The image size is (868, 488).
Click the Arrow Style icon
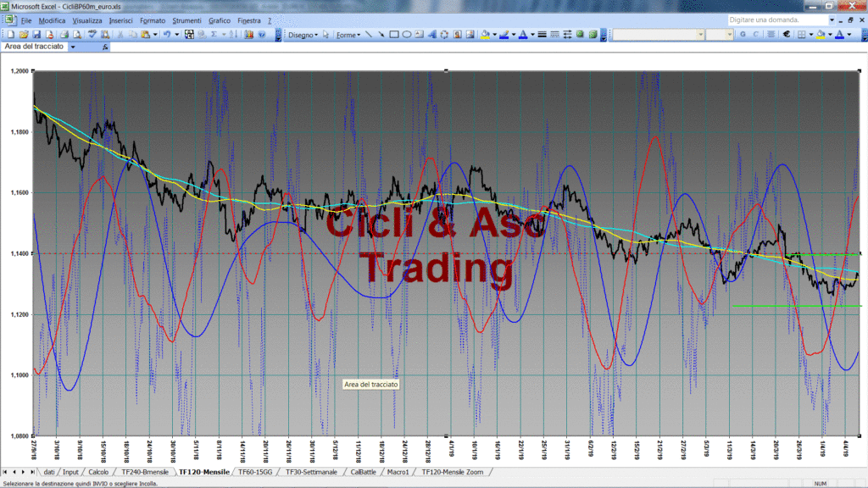(567, 34)
